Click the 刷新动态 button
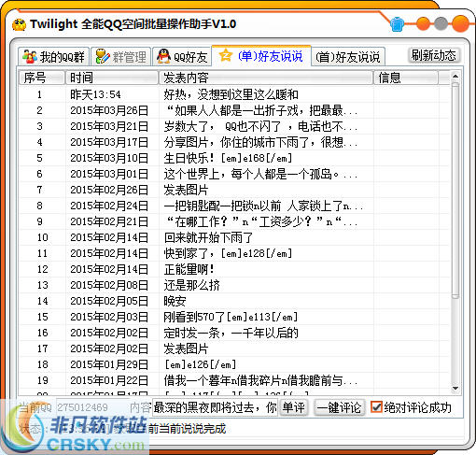This screenshot has height=455, width=476. (434, 55)
